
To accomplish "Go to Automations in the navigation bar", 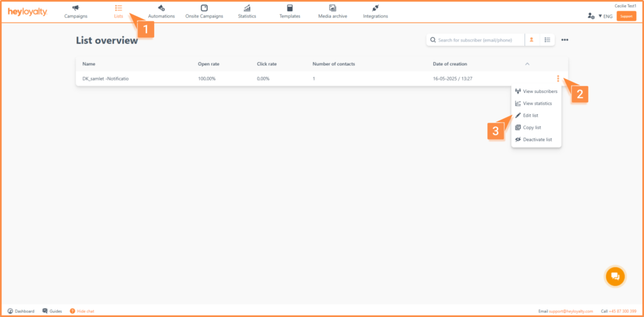I will pyautogui.click(x=161, y=11).
